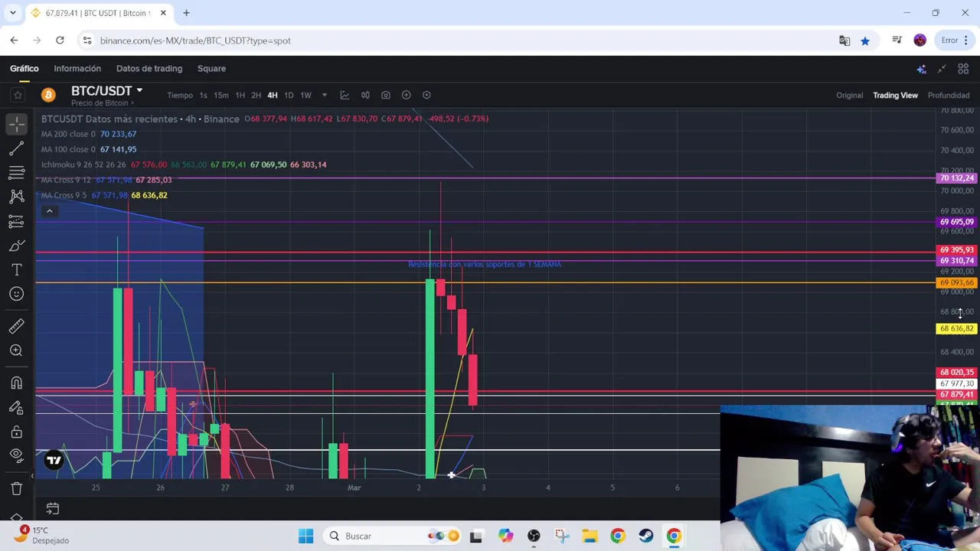Choose the 15m interval
The image size is (980, 551).
click(220, 96)
